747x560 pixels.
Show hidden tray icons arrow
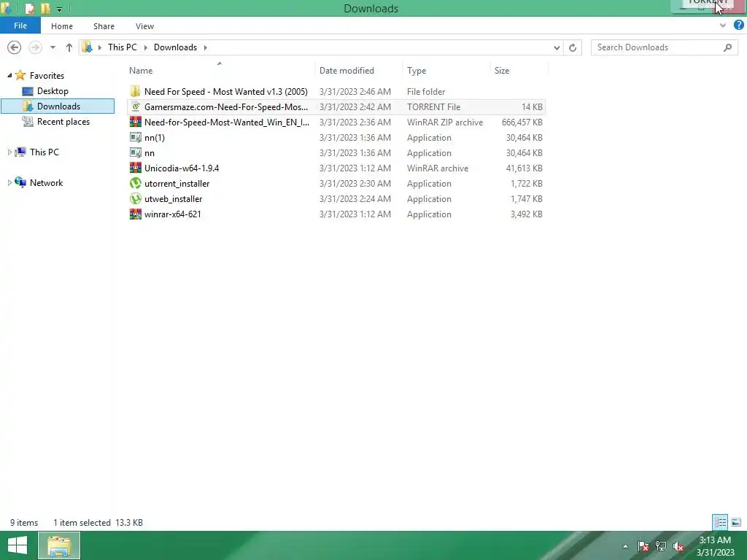click(x=625, y=546)
